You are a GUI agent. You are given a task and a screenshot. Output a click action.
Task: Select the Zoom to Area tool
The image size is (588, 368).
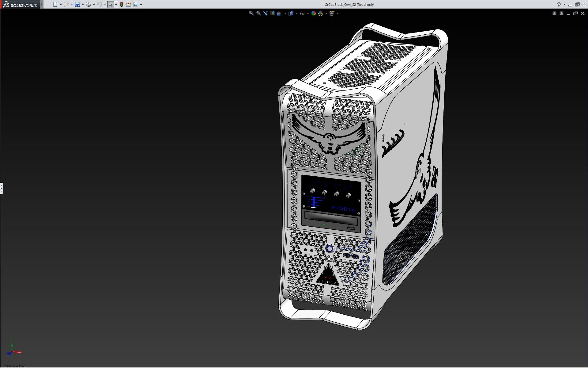258,13
